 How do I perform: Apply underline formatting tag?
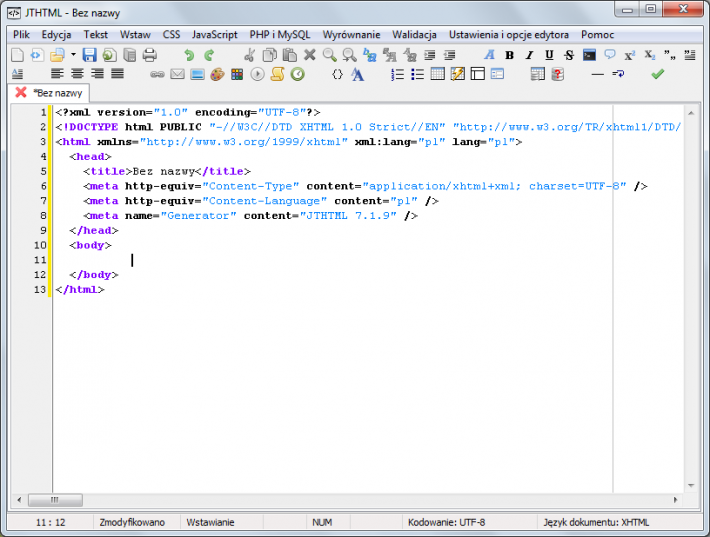[x=549, y=55]
